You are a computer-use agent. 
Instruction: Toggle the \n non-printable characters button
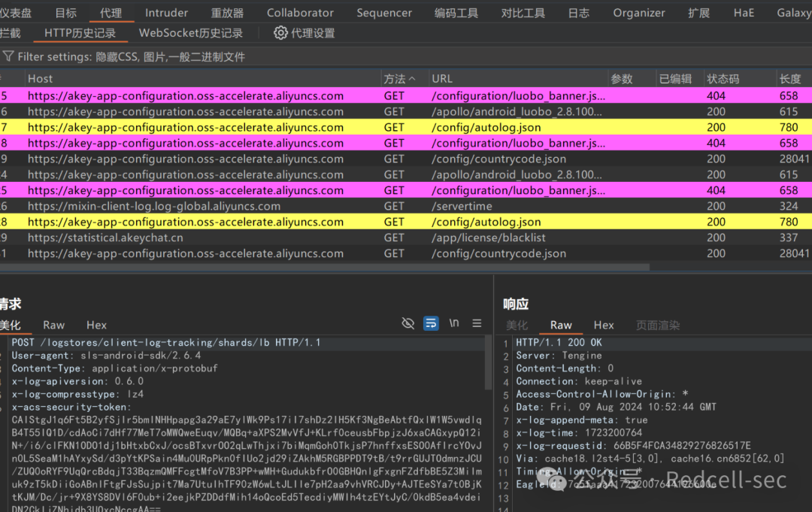click(454, 323)
